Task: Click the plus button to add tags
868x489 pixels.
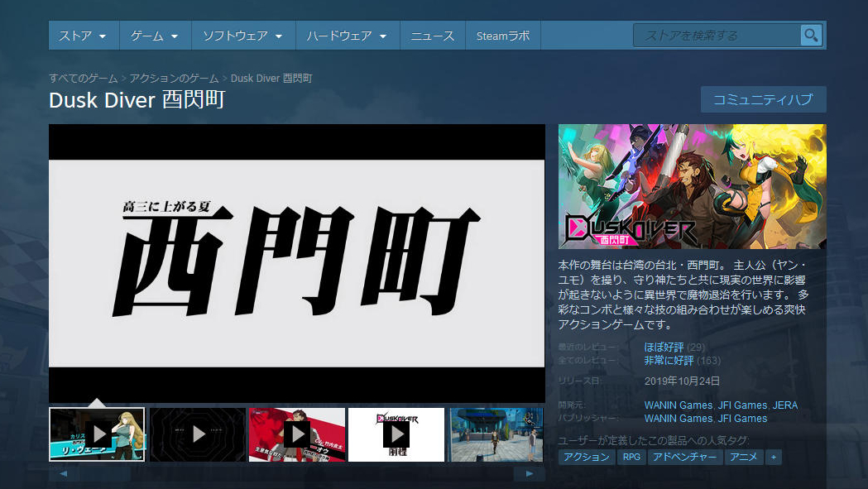Action: pyautogui.click(x=774, y=457)
